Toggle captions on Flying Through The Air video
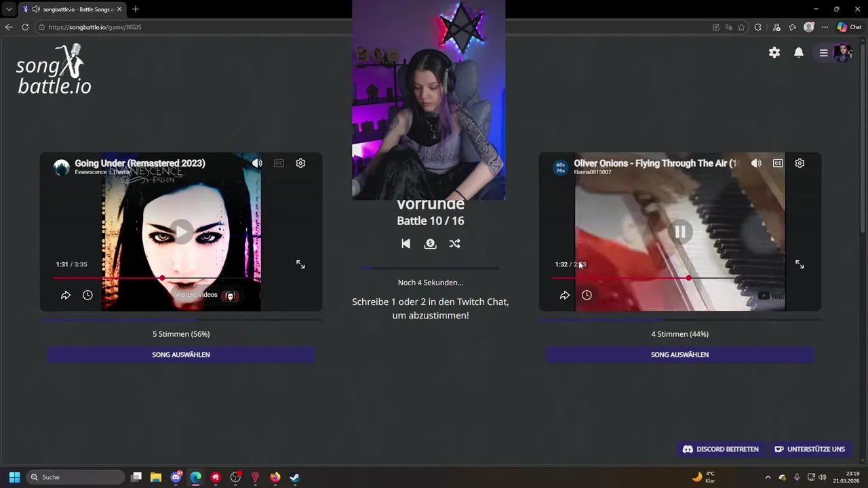Image resolution: width=868 pixels, height=488 pixels. [778, 163]
